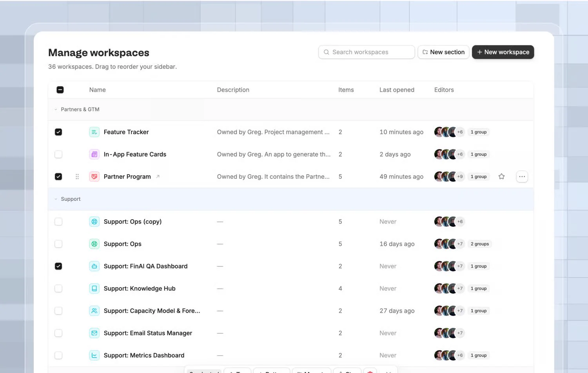Click the "Owned by Greg. An app to generate th..." description

point(274,155)
